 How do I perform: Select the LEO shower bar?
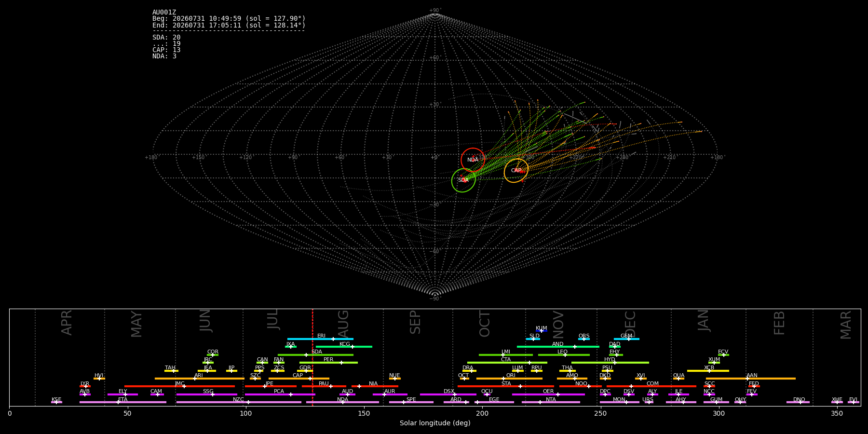[564, 355]
